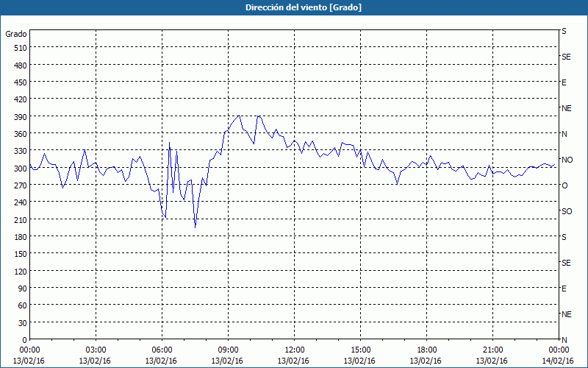Click the 'E' compass label beside 450 gridline
Image resolution: width=588 pixels, height=368 pixels.
564,82
